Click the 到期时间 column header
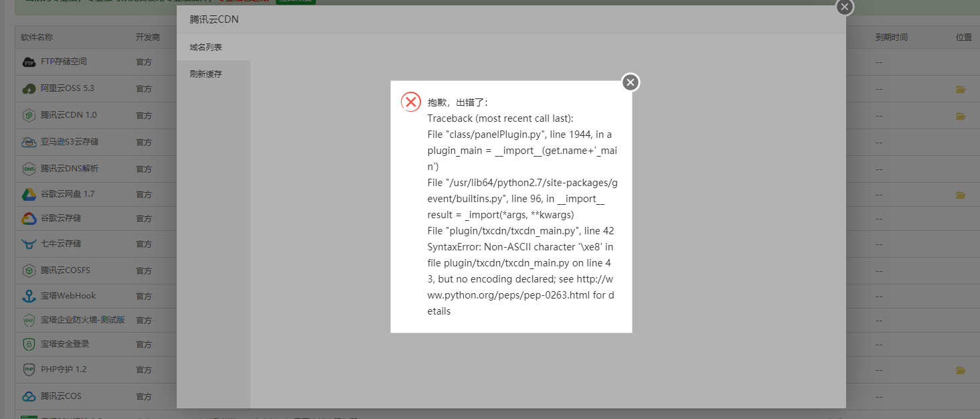Screen dimensions: 980x419 click(x=892, y=37)
